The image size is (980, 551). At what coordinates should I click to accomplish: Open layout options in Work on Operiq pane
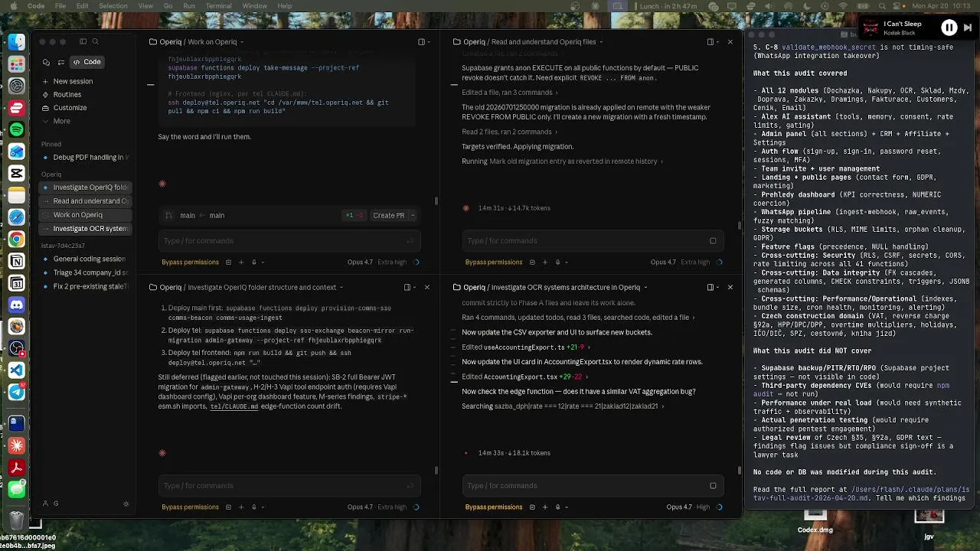point(423,42)
